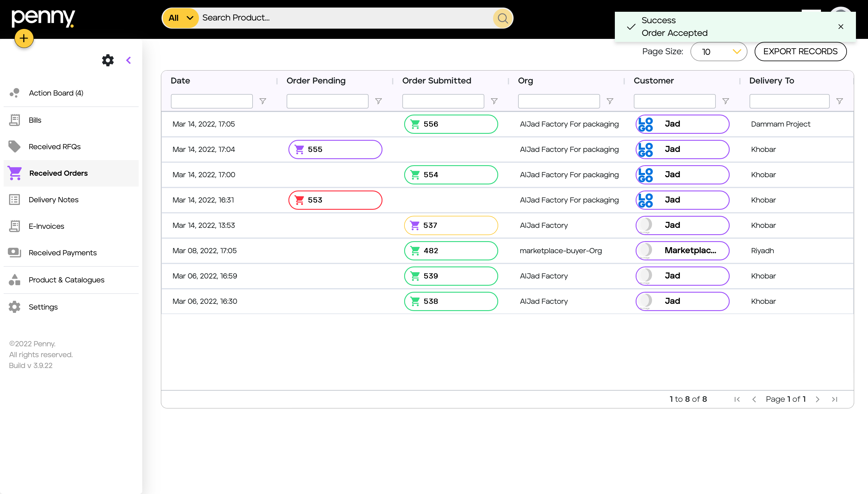Open the All category dropdown
868x494 pixels.
click(181, 18)
